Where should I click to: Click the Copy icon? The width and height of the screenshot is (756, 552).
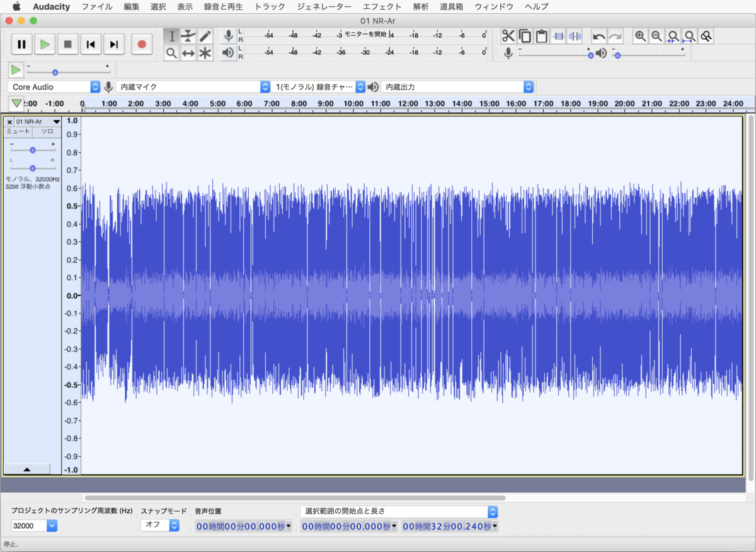click(x=525, y=37)
